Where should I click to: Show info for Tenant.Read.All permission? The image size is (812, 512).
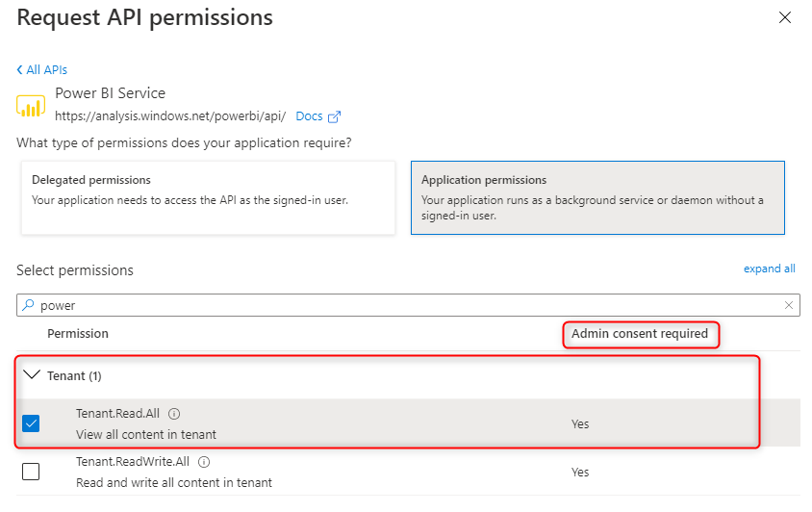tap(174, 414)
